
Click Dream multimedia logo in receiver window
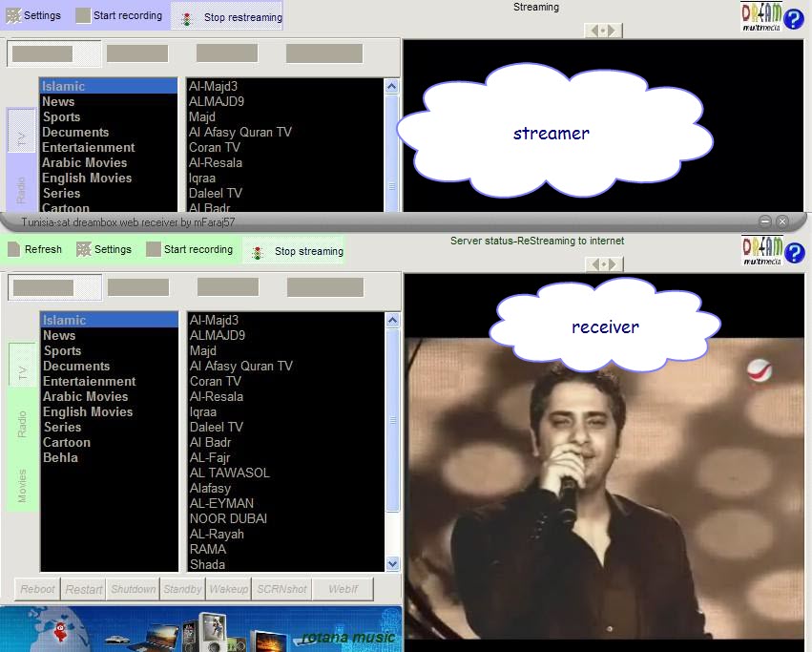(761, 251)
